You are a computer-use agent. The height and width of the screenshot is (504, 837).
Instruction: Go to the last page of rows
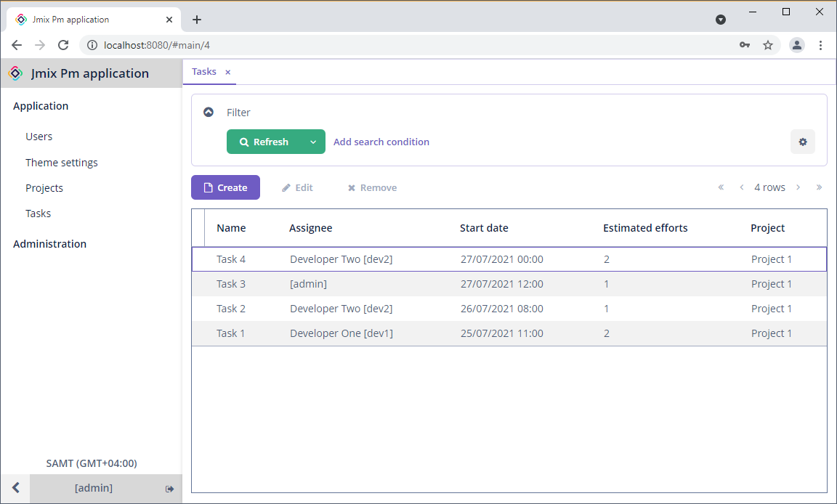819,187
